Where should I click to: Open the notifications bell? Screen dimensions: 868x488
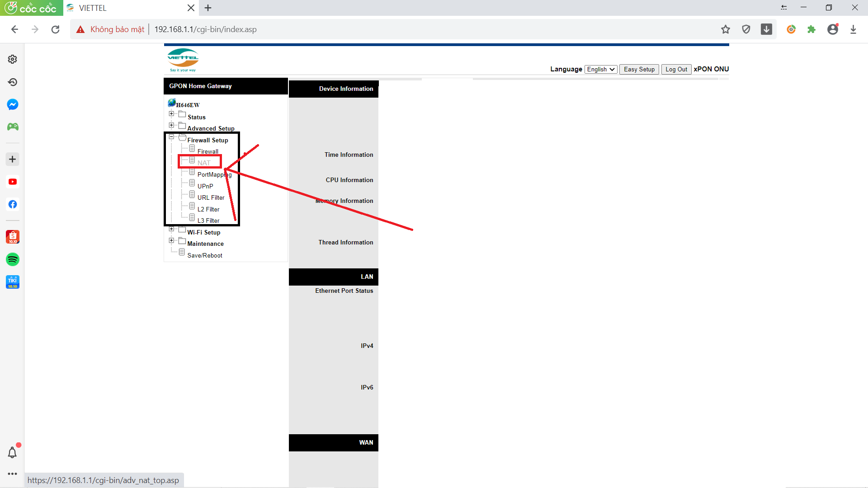[x=13, y=452]
